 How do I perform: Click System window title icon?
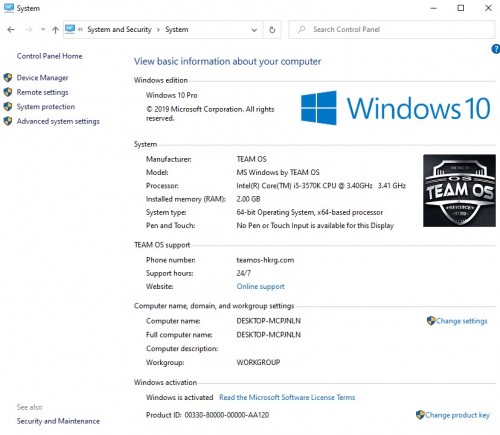click(x=9, y=8)
